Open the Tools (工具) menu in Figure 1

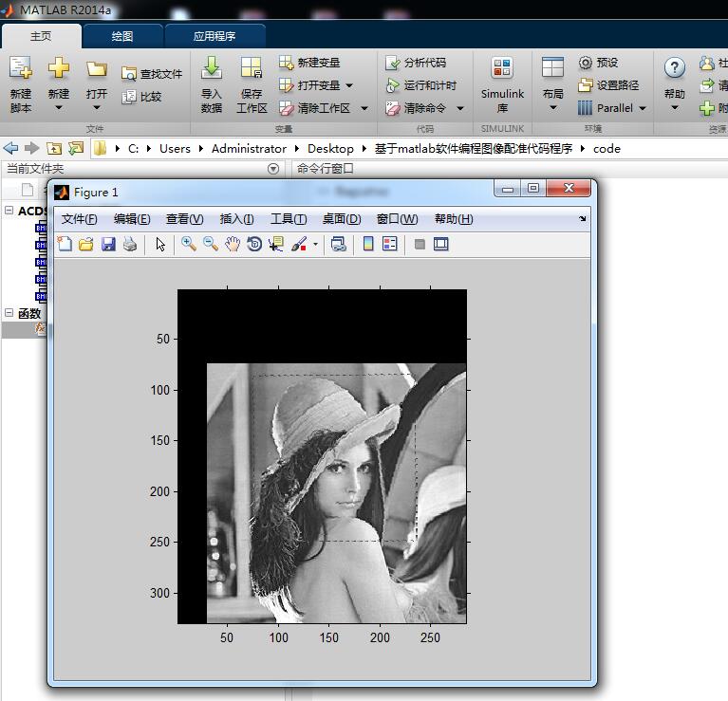(x=289, y=219)
